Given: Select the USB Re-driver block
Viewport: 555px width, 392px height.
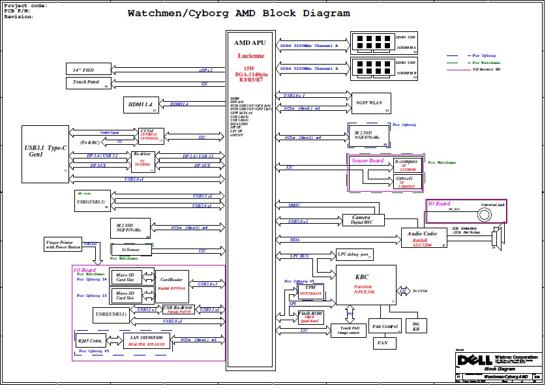Looking at the screenshot, I should 179,310.
